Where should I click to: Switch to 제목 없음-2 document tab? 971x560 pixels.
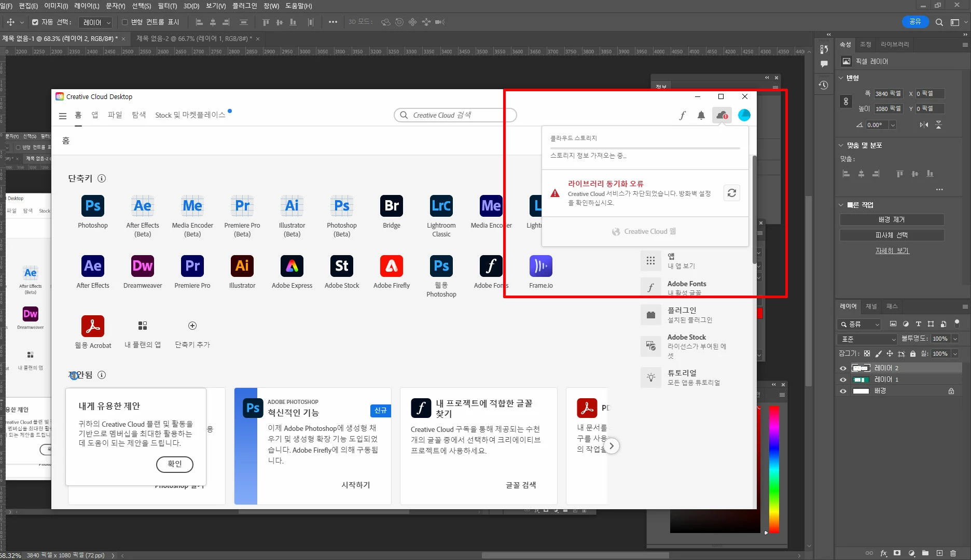[194, 38]
